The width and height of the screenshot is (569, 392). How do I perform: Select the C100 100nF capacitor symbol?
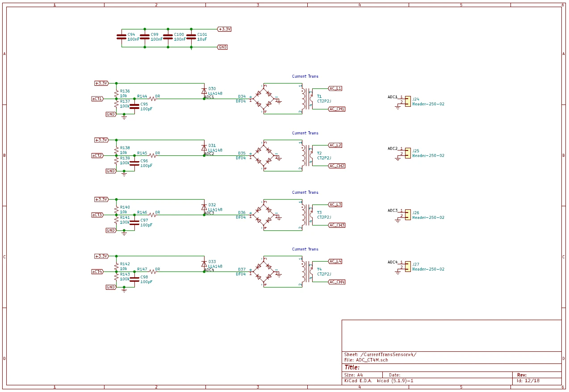tap(168, 37)
